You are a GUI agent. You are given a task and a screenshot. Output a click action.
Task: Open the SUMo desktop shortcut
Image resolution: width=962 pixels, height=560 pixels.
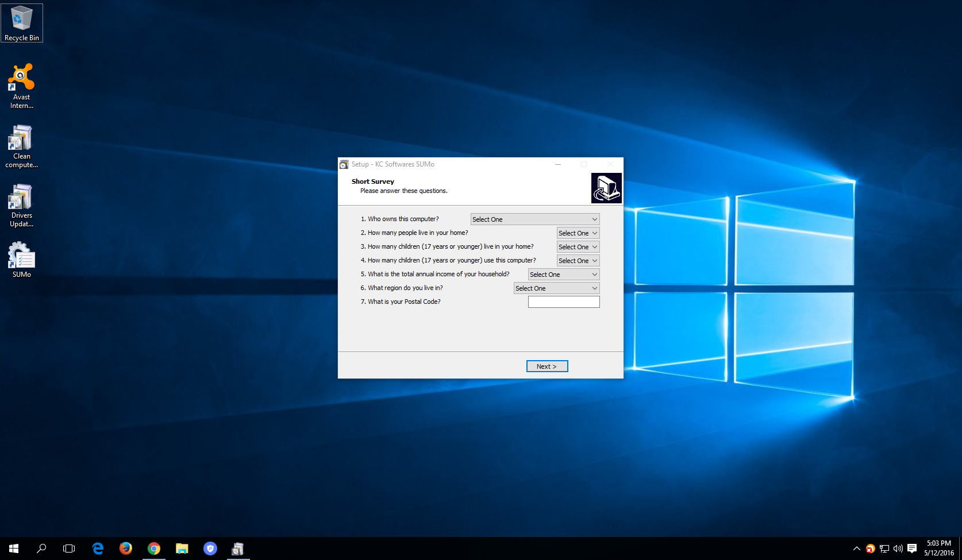[21, 260]
